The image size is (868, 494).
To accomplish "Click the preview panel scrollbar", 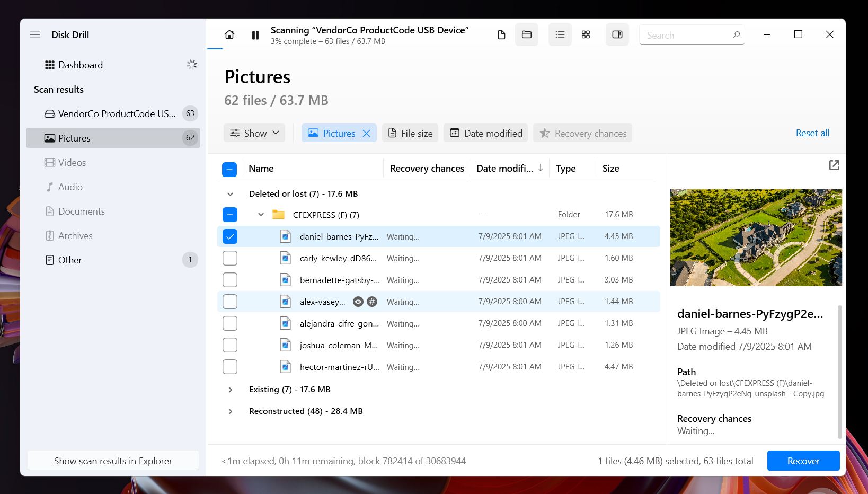I will point(839,371).
